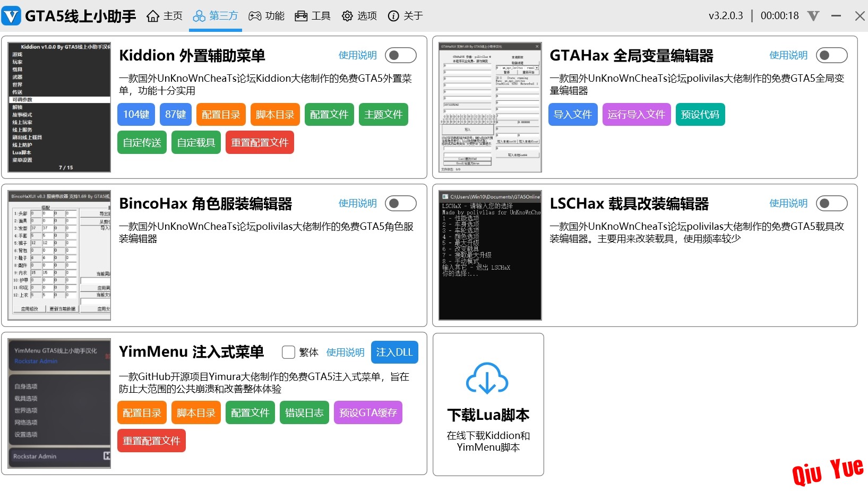Click the YimMenu 注入式菜单 title
Image resolution: width=868 pixels, height=491 pixels.
click(191, 352)
